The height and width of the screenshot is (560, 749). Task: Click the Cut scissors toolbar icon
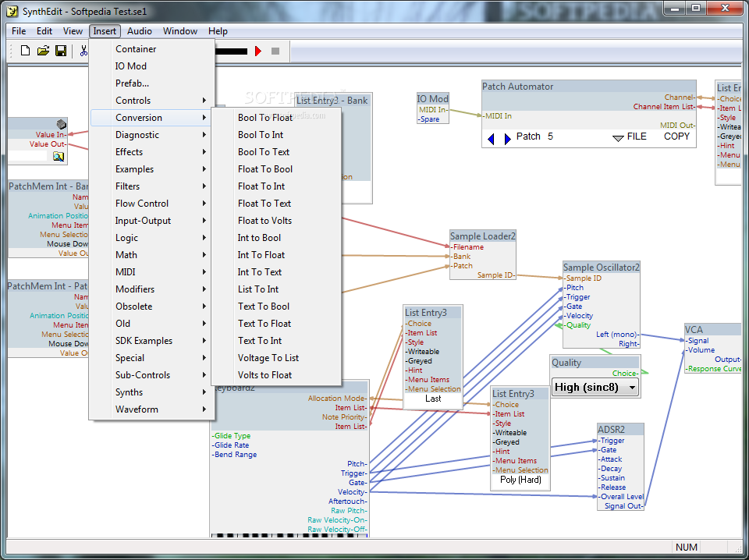(83, 51)
